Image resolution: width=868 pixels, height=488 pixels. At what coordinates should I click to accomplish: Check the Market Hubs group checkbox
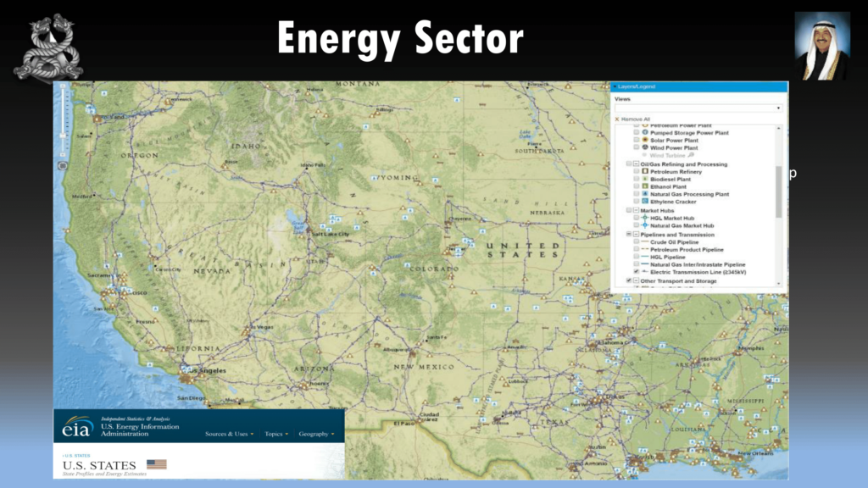629,210
